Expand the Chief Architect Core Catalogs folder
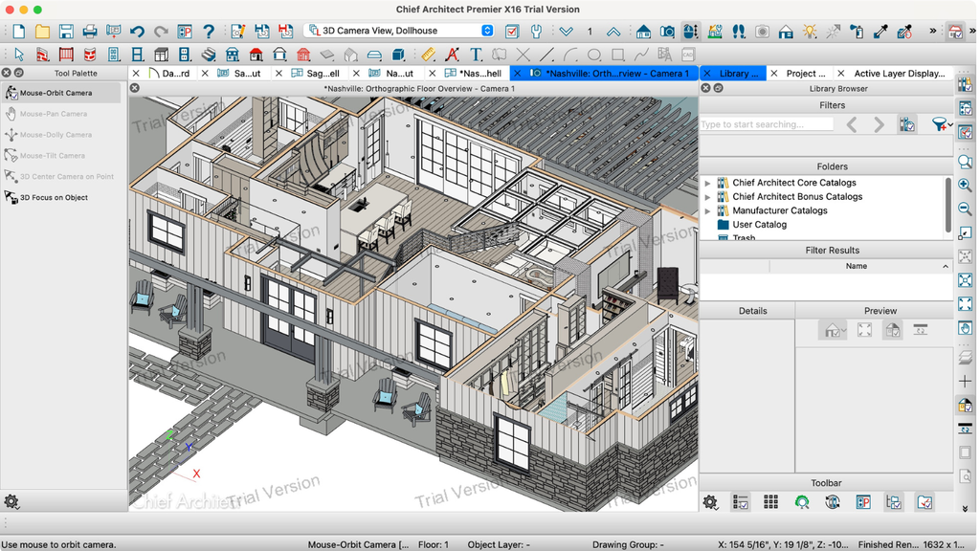This screenshot has height=551, width=980. [x=705, y=182]
